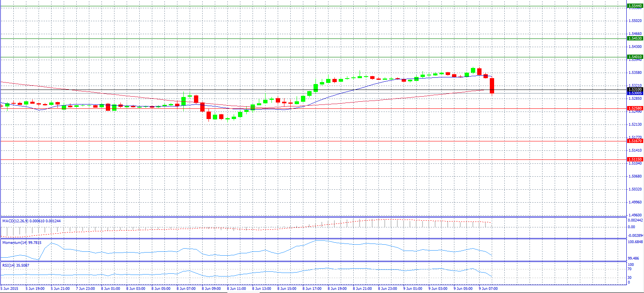Click the 8 Jun 03:00 time label

(x=136, y=289)
